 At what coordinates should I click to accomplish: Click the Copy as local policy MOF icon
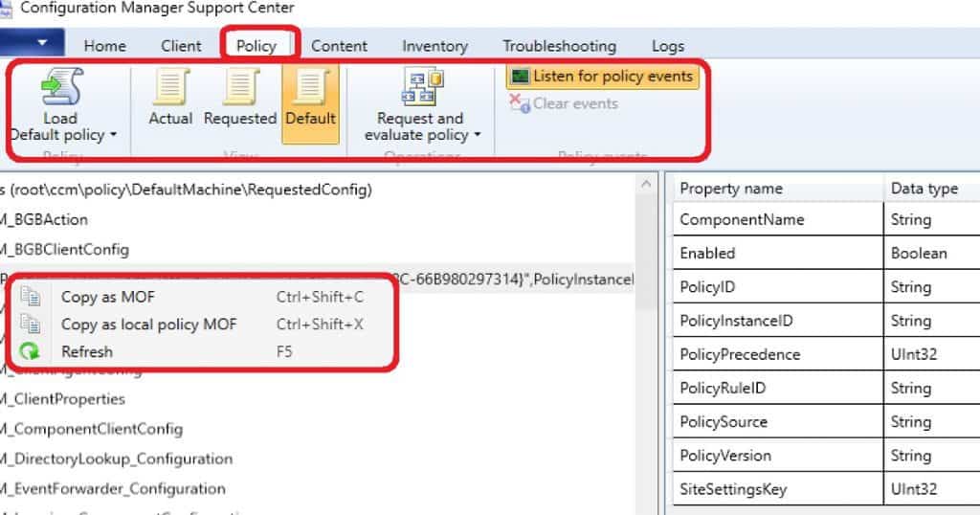pos(30,324)
